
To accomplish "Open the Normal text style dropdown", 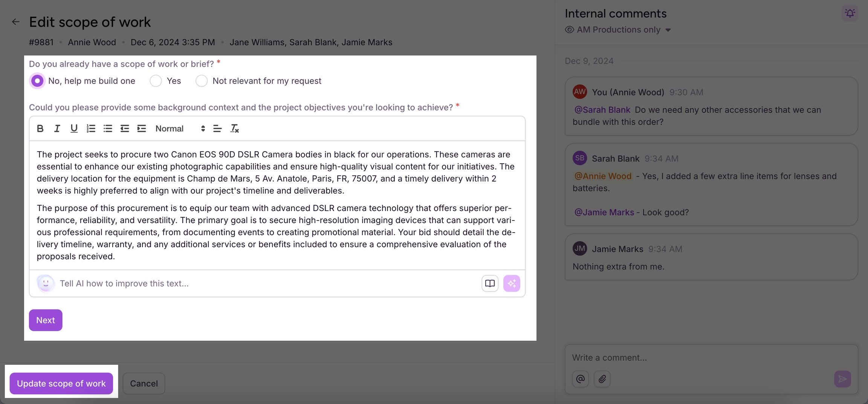I will (x=180, y=129).
